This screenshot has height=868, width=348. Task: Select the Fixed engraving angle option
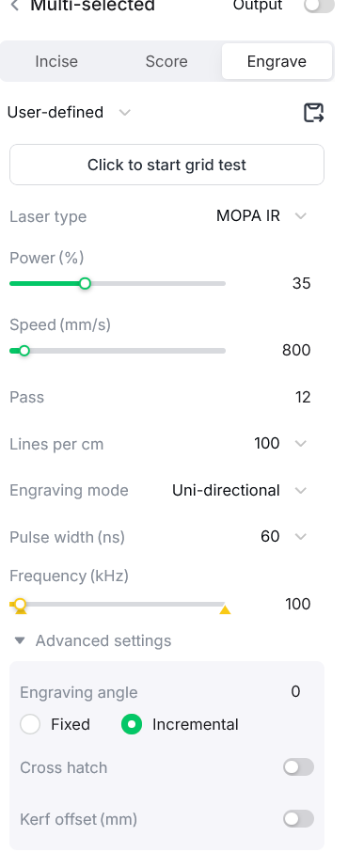55,724
